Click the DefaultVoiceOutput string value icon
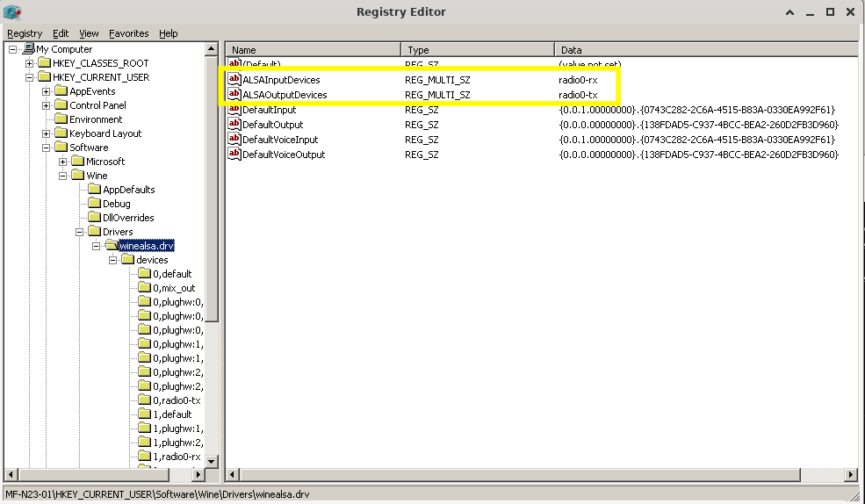Image resolution: width=865 pixels, height=504 pixels. pyautogui.click(x=234, y=154)
